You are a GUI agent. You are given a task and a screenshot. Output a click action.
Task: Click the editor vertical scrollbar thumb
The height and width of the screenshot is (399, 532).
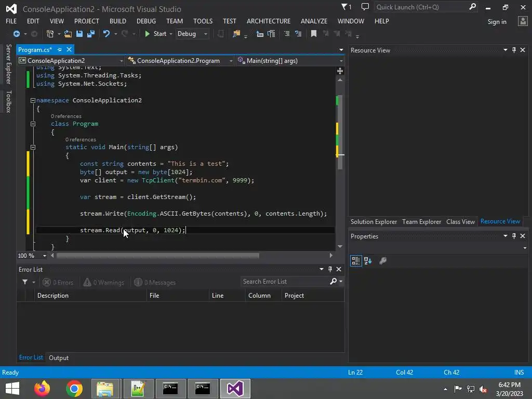[x=340, y=132]
